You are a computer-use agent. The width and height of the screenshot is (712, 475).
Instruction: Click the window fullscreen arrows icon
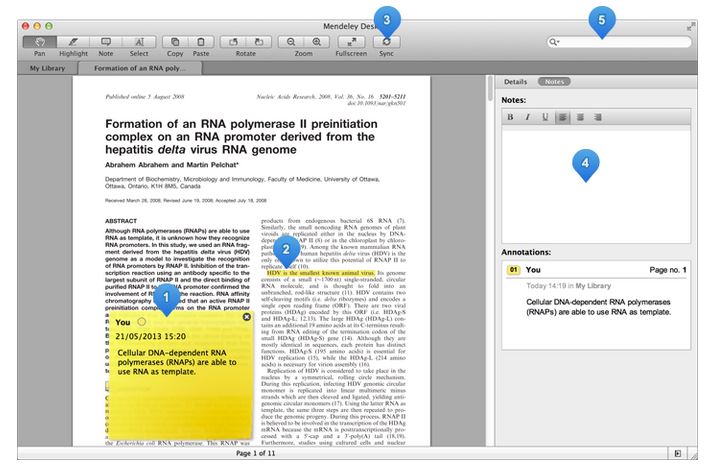click(691, 27)
